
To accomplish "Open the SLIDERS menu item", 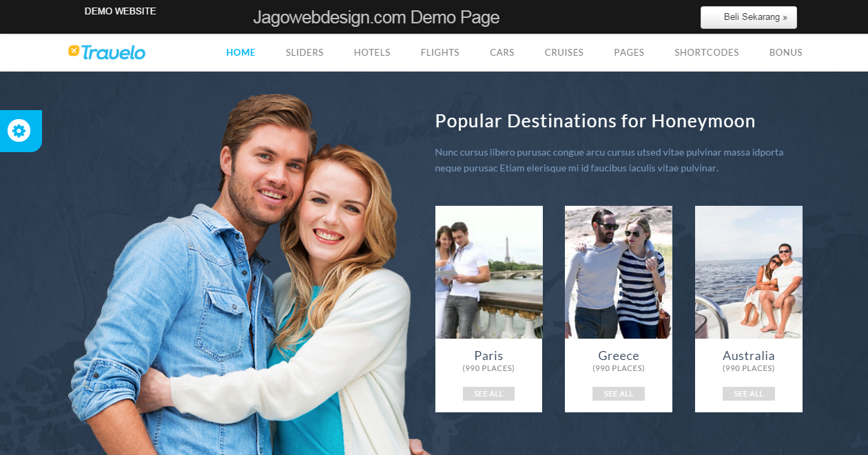I will 304,52.
